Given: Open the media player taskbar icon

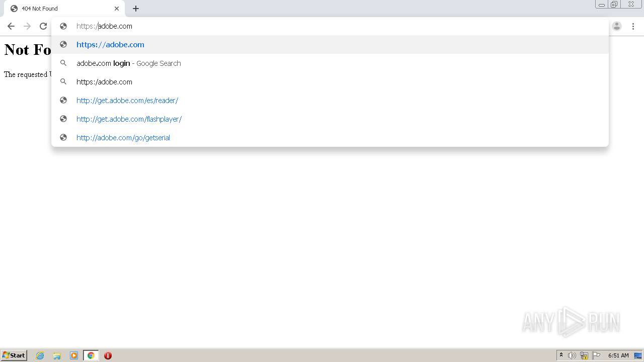Looking at the screenshot, I should tap(74, 355).
